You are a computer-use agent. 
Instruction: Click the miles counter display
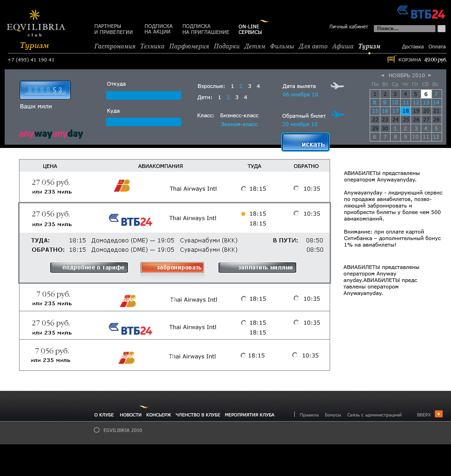tap(45, 90)
